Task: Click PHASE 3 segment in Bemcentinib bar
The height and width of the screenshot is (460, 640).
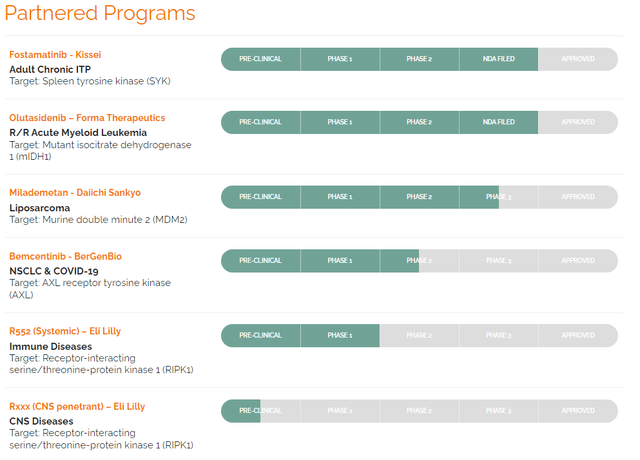Action: [499, 261]
